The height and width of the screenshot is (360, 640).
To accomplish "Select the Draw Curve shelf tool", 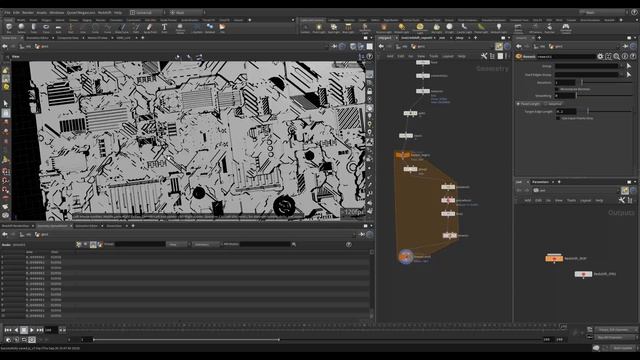I will pos(122,28).
